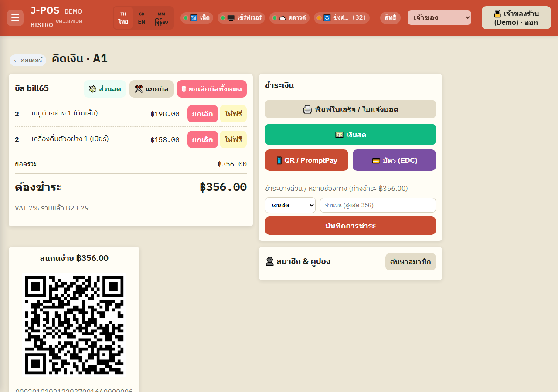Check the เน็ต network status indicator
The image size is (558, 392).
click(x=197, y=18)
